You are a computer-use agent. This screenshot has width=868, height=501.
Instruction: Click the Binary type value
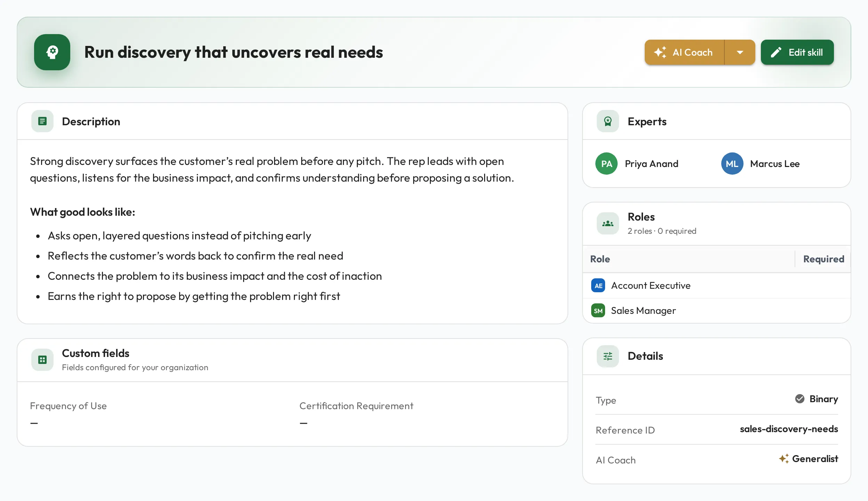(x=823, y=399)
